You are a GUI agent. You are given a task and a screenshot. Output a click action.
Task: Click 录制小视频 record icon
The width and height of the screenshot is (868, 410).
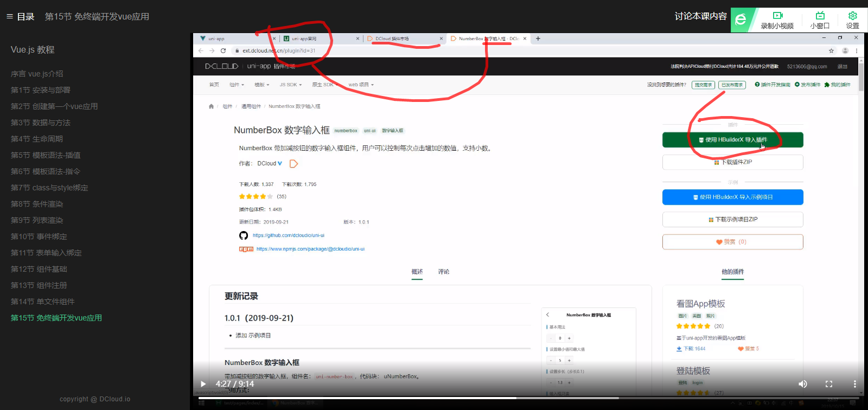click(x=777, y=20)
